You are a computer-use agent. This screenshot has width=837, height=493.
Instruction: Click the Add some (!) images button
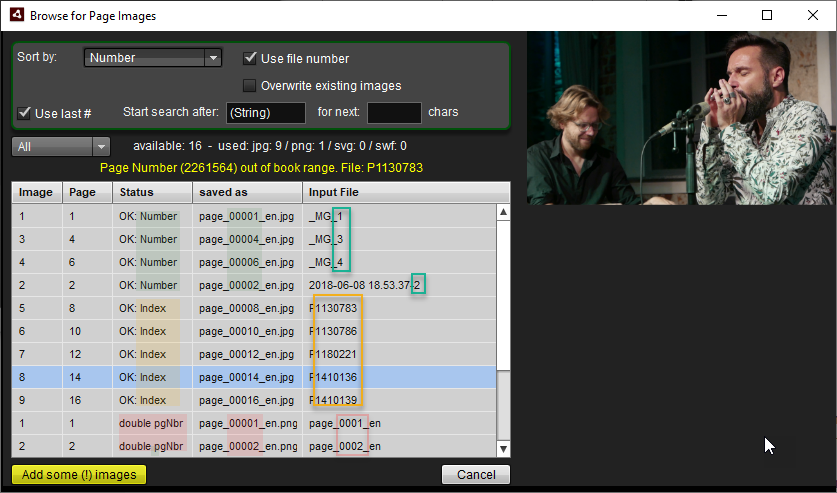[79, 475]
